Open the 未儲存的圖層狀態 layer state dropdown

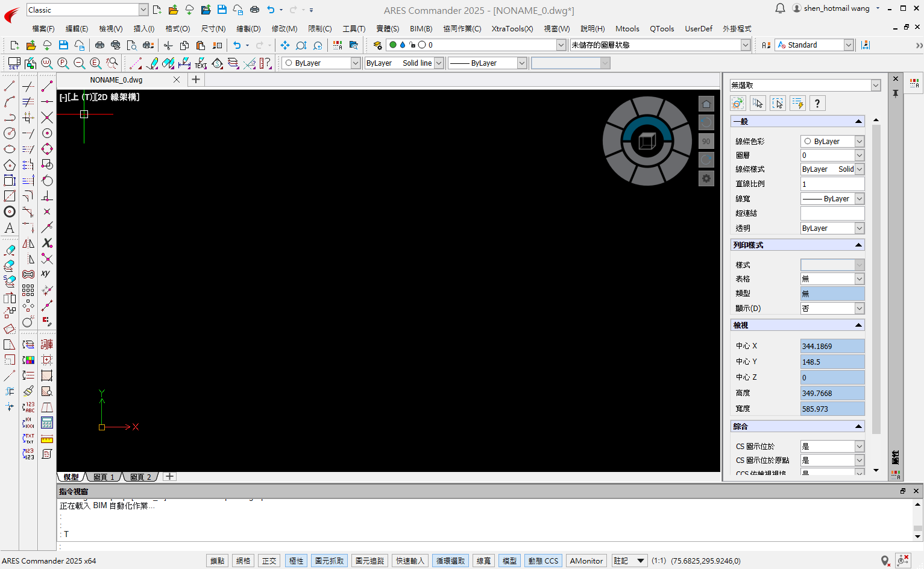point(661,45)
